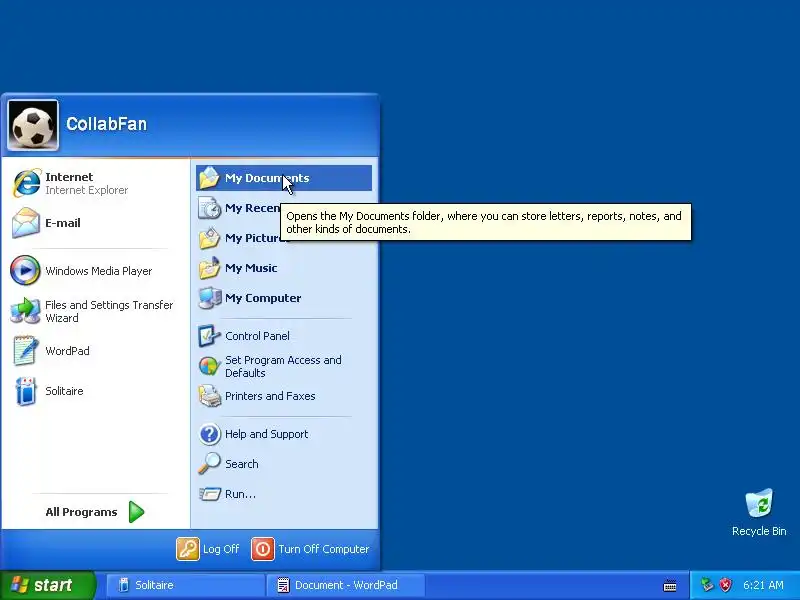
Task: Click the Control Panel icon
Action: tap(209, 336)
